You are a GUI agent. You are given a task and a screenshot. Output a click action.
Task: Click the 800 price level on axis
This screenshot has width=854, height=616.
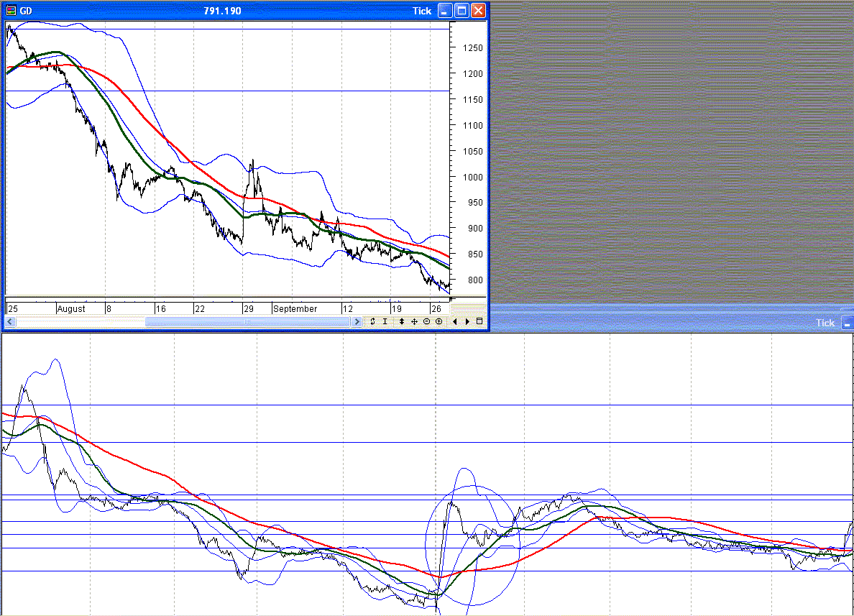pyautogui.click(x=475, y=280)
